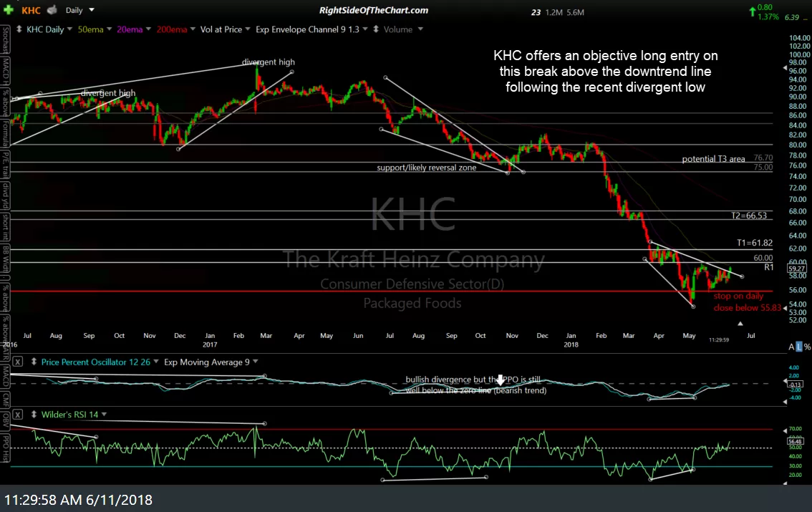Click the PPO value tag -0.13
This screenshot has width=812, height=512.
[795, 384]
